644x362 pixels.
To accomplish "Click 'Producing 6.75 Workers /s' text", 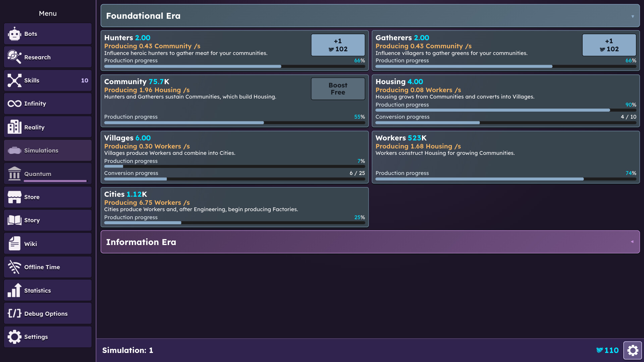I will (x=147, y=202).
